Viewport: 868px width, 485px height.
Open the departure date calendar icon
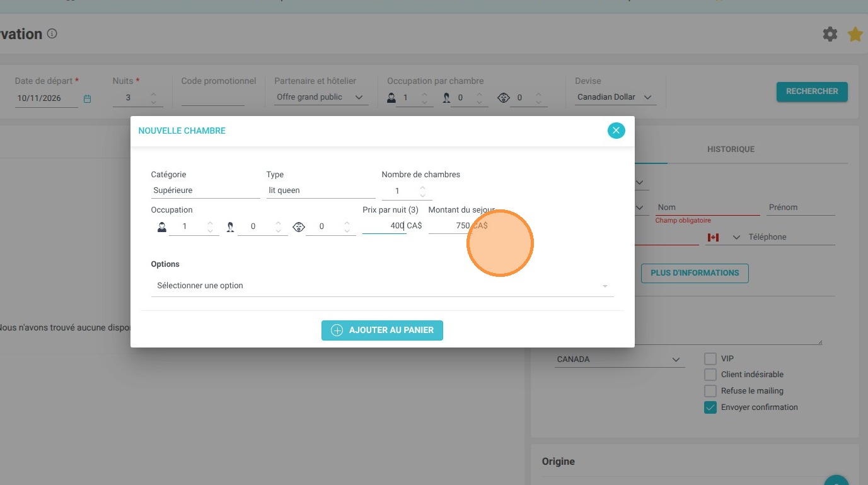[x=88, y=98]
